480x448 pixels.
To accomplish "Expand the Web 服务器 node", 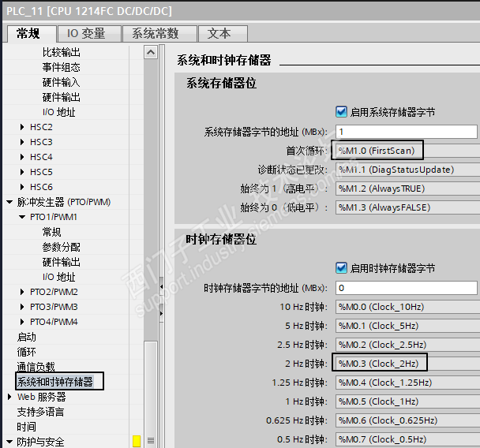I will (x=9, y=397).
